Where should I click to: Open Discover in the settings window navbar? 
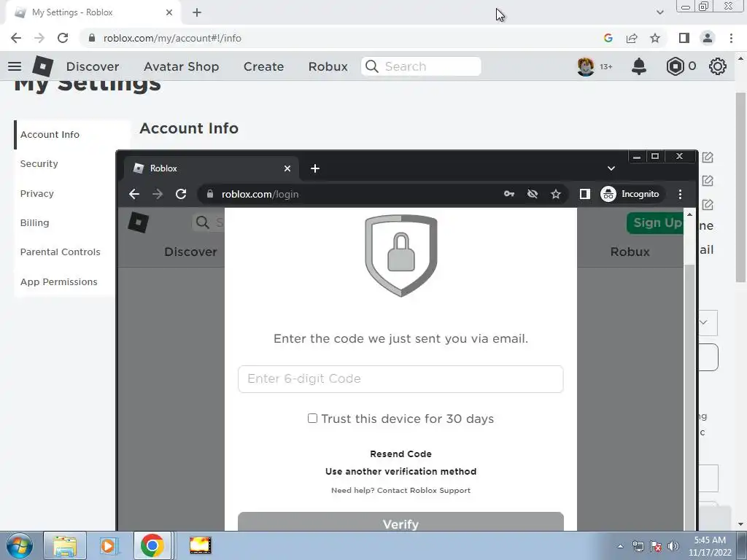(x=93, y=66)
